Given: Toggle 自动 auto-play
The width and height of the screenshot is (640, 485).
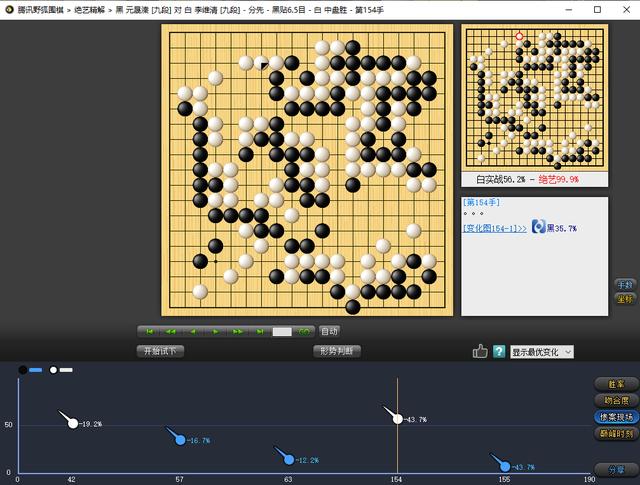Looking at the screenshot, I should click(329, 331).
